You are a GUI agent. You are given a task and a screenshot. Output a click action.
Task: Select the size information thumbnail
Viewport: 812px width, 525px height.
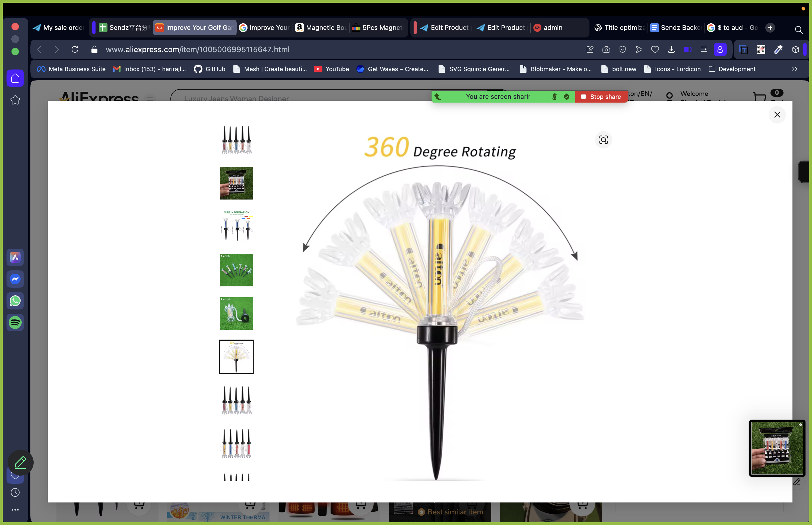pos(236,226)
